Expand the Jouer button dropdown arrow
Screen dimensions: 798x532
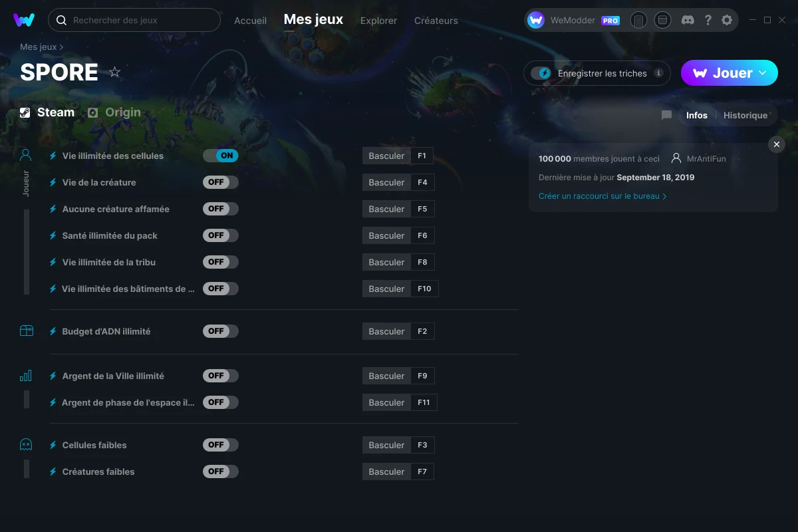[763, 73]
